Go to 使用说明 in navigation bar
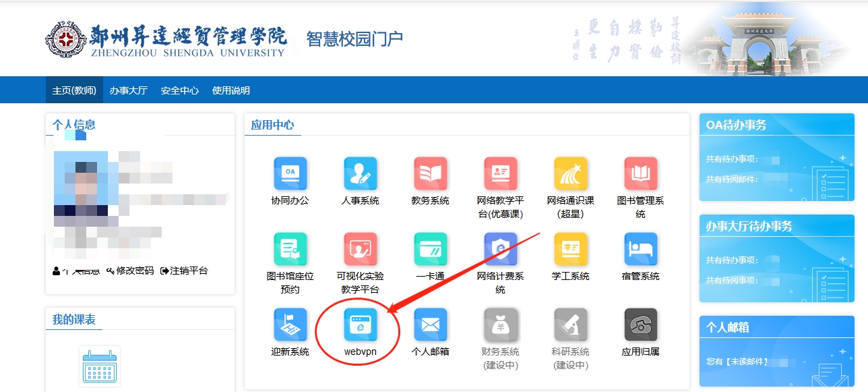The height and width of the screenshot is (392, 868). point(230,90)
